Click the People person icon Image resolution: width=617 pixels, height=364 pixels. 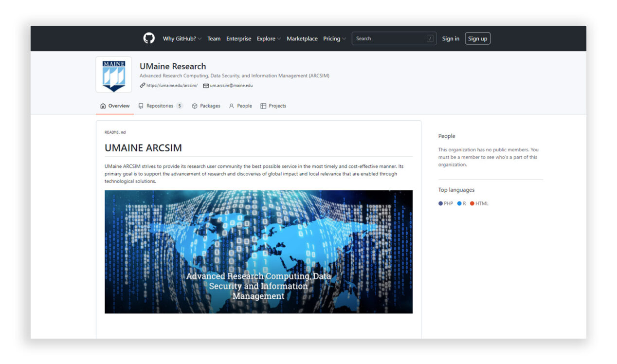(231, 106)
